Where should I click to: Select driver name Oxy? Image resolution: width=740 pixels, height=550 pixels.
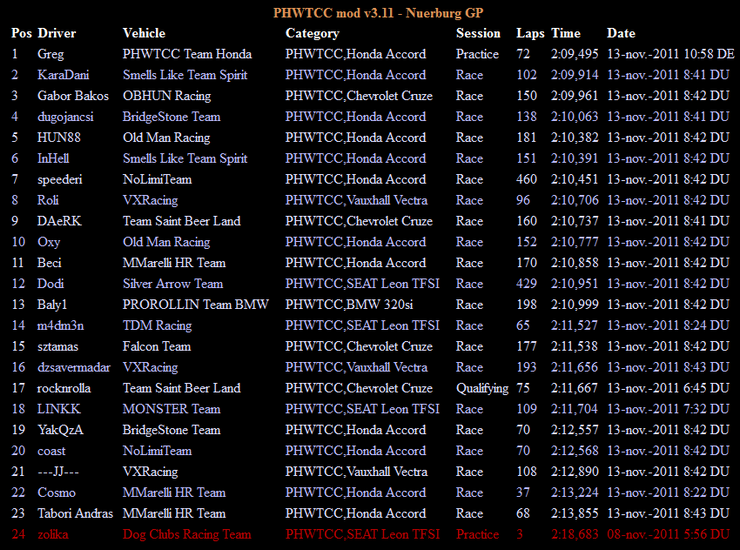49,242
